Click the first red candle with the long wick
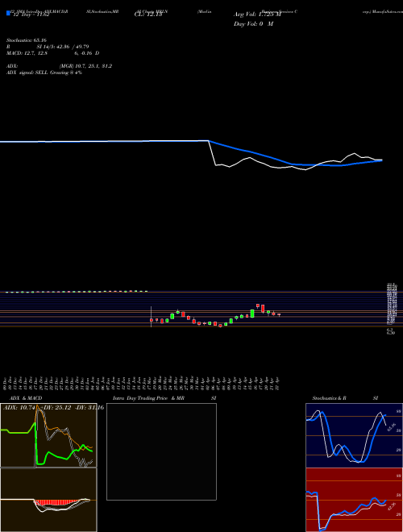This screenshot has height=532, width=403. click(x=152, y=317)
